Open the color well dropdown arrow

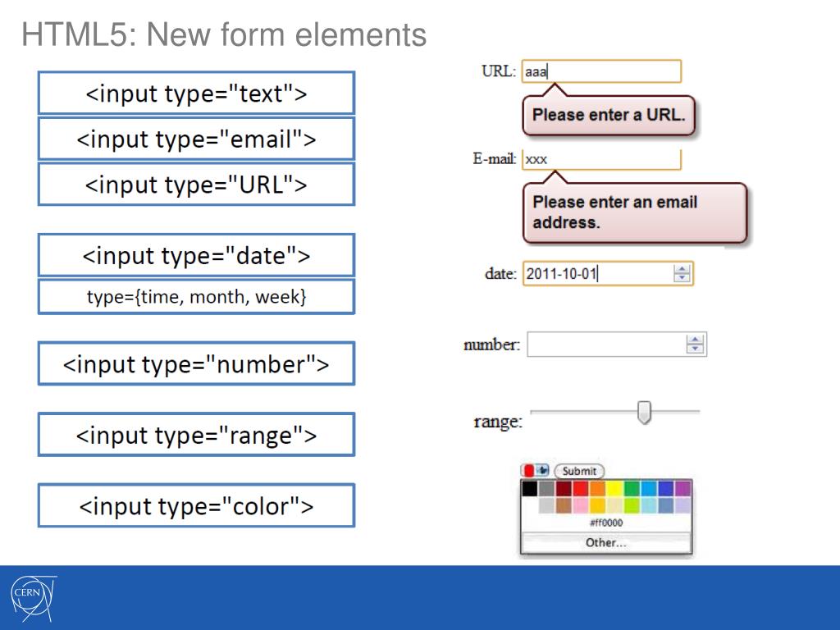point(542,470)
